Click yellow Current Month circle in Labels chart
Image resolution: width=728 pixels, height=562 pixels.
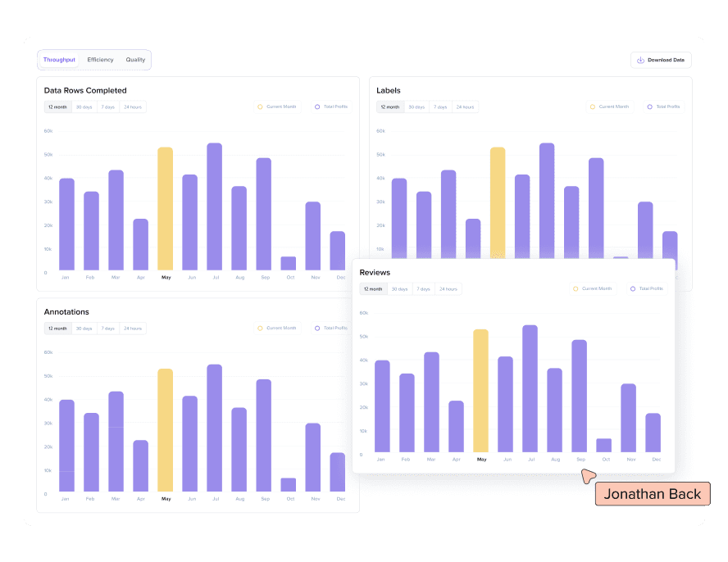pos(593,107)
